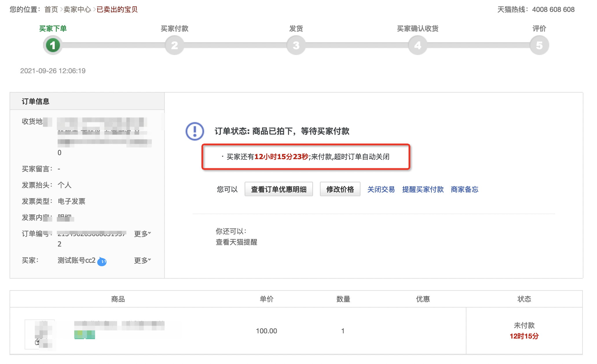
Task: Expand 更多 next to order number
Action: coord(142,234)
